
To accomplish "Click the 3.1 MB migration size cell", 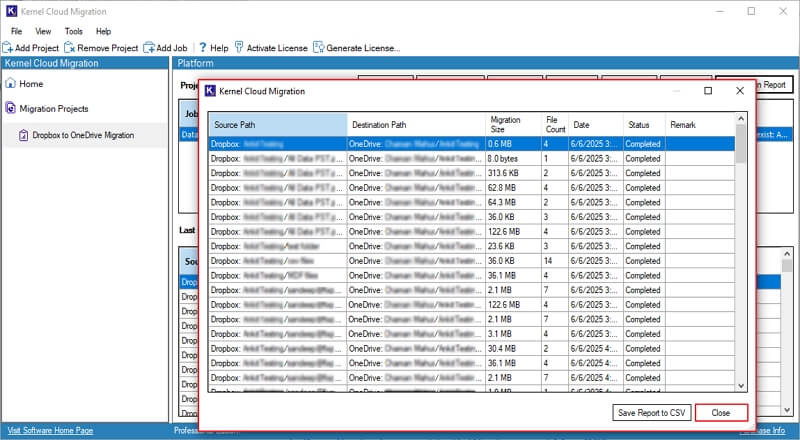I will click(513, 334).
